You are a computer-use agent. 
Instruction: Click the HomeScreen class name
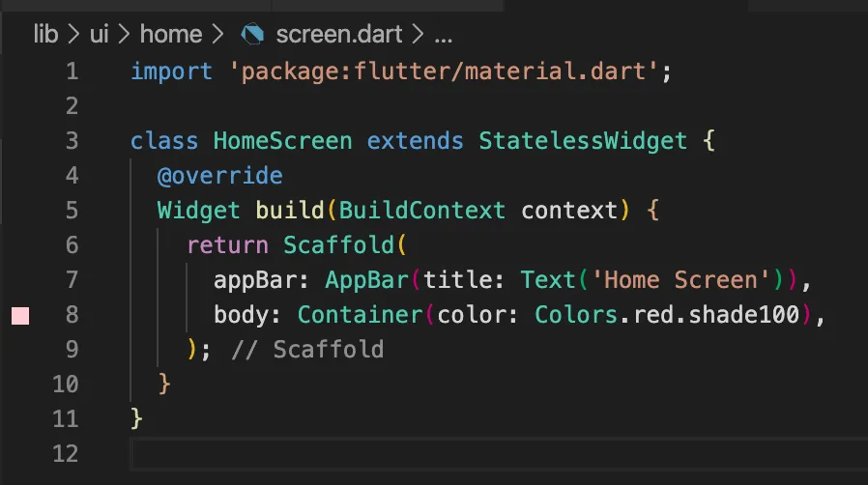coord(282,141)
